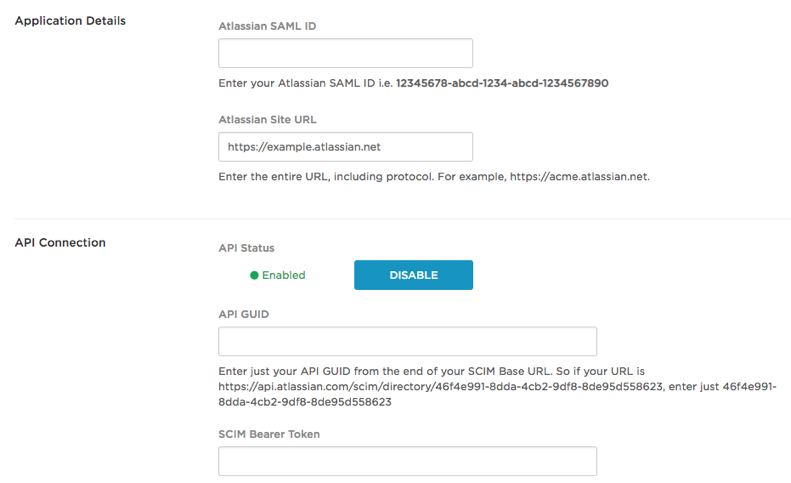The width and height of the screenshot is (791, 483).
Task: Click into the Atlassian Site URL field
Action: pos(346,147)
